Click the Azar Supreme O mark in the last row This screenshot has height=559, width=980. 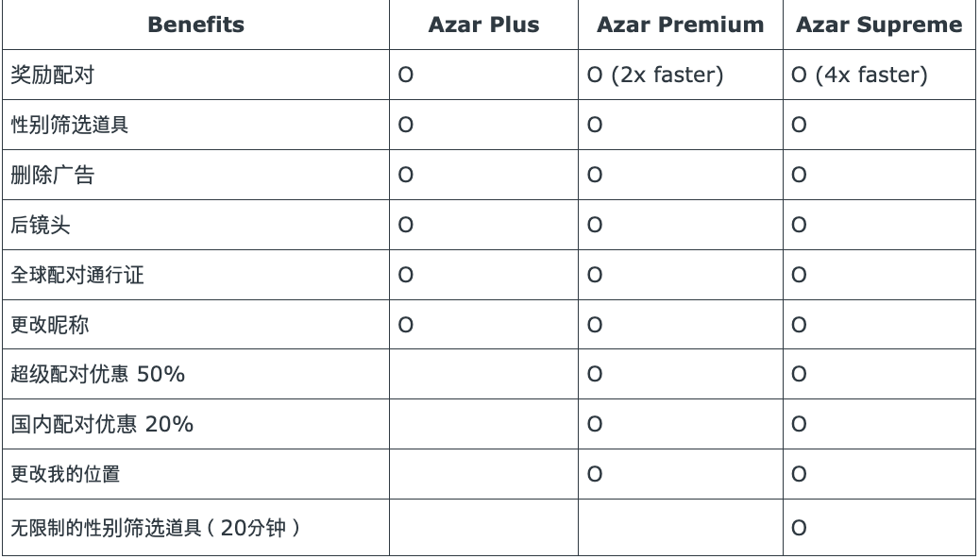coord(799,528)
